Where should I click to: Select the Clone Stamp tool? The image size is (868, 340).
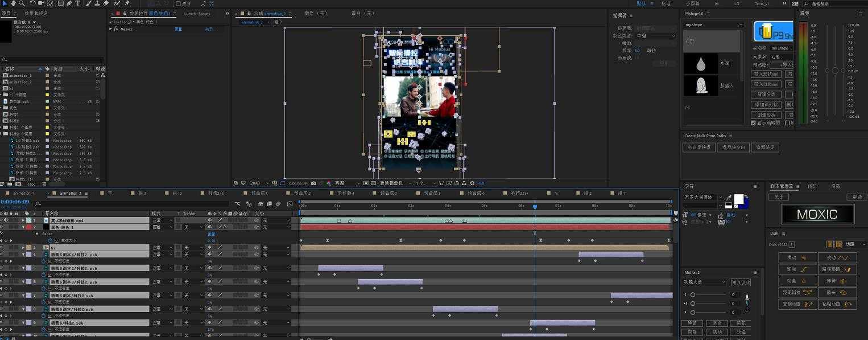pos(97,3)
